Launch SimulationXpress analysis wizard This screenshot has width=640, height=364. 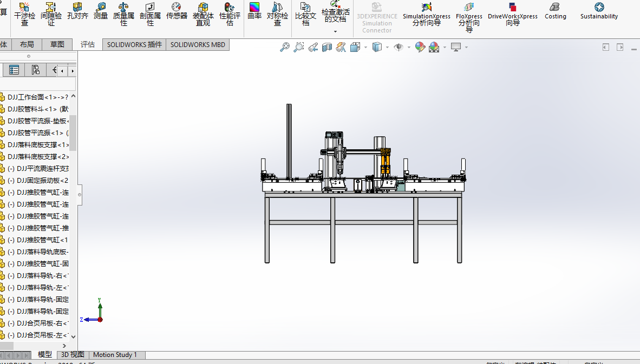pos(426,13)
